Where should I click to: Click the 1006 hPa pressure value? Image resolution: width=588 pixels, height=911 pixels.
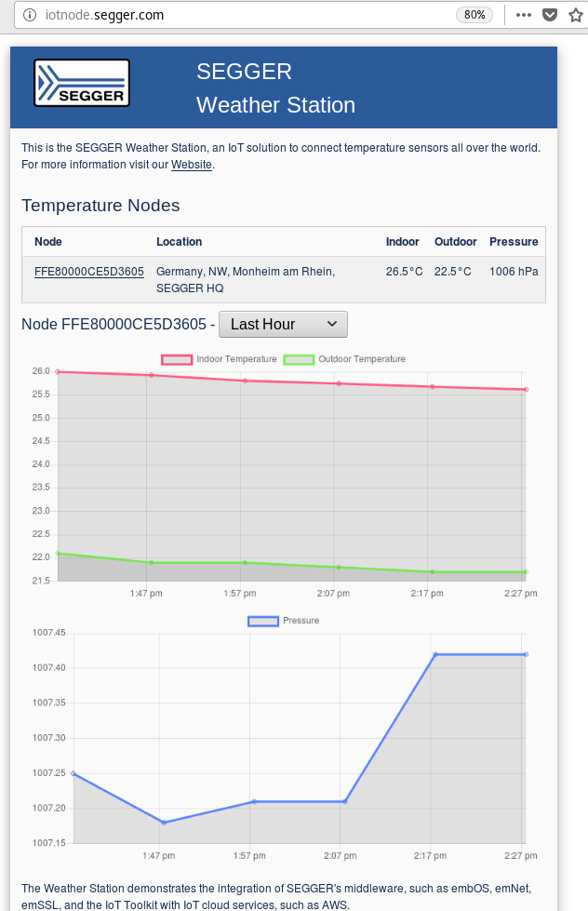tap(514, 272)
